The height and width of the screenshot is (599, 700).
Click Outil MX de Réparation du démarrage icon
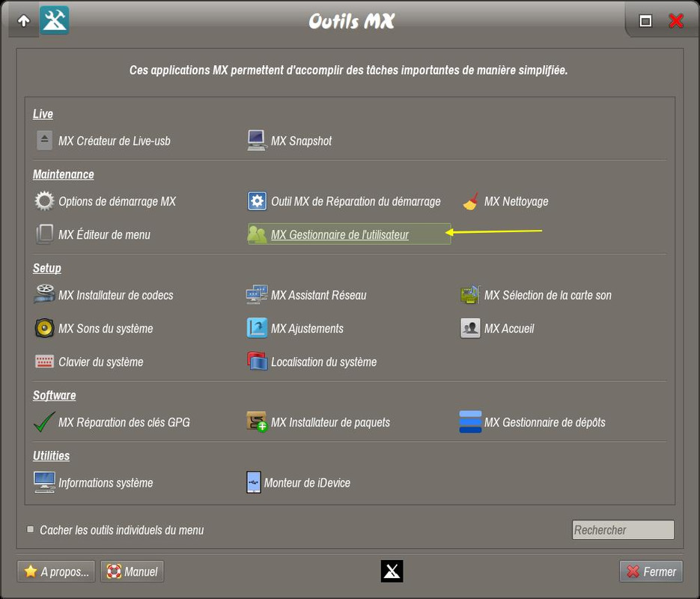pos(257,201)
